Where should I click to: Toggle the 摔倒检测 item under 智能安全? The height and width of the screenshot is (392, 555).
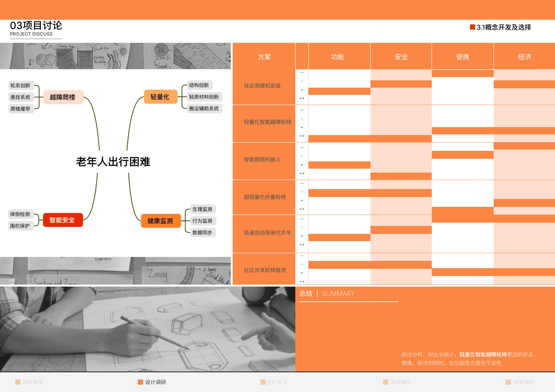click(x=20, y=214)
